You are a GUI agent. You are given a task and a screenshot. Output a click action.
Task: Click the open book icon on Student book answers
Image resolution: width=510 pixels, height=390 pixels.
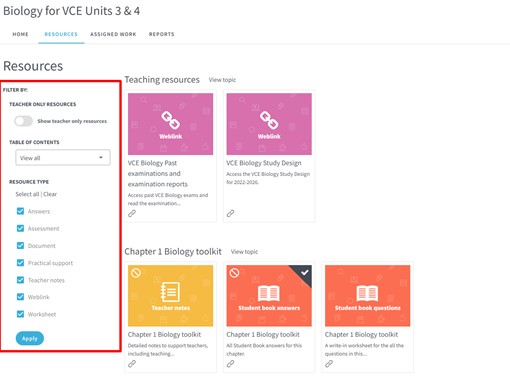tap(269, 293)
